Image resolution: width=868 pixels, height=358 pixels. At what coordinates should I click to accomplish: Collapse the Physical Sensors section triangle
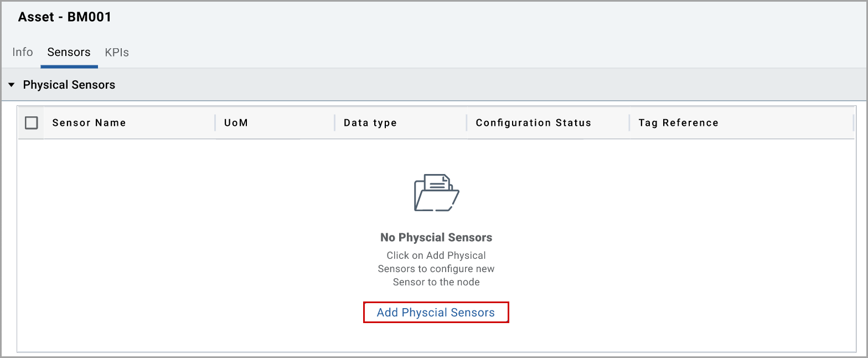pos(11,85)
